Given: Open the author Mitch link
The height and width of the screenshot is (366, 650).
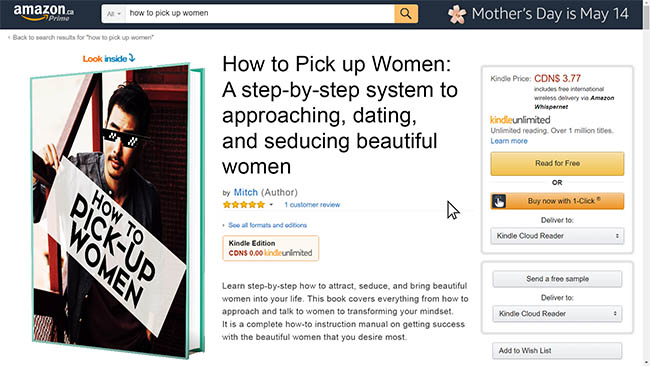Looking at the screenshot, I should coord(246,192).
